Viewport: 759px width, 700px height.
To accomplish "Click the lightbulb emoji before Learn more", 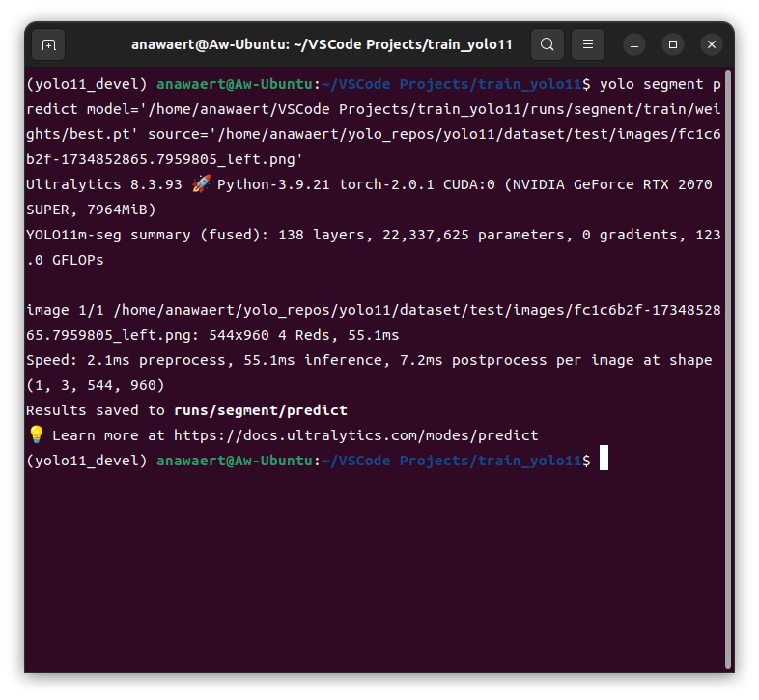I will [36, 435].
